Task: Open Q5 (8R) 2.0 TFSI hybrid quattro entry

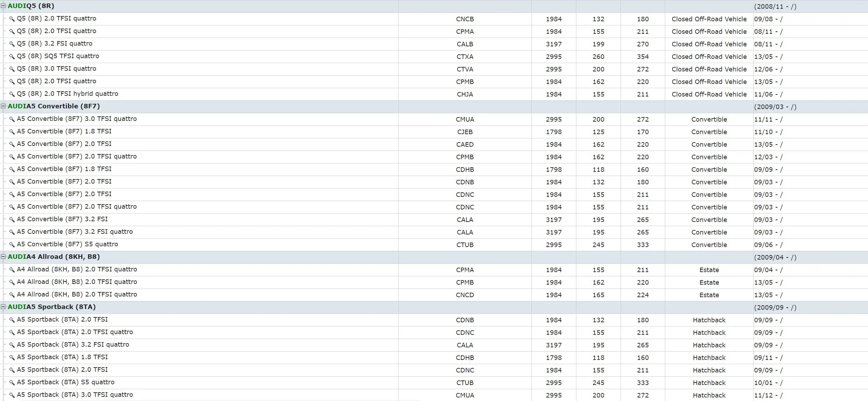Action: (x=68, y=94)
